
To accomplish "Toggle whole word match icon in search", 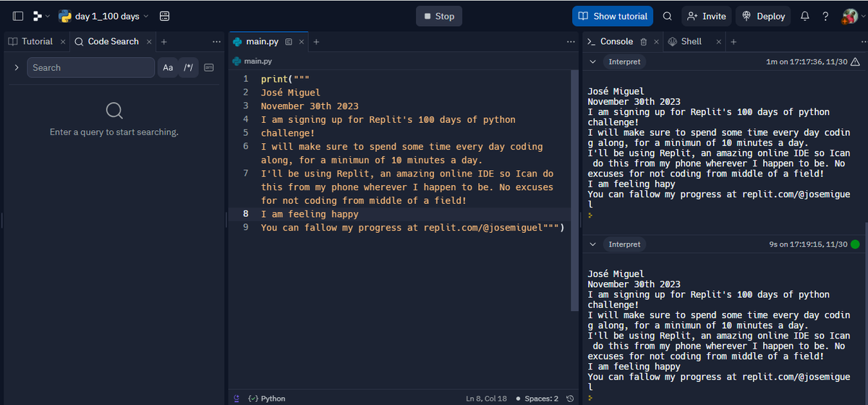I will coord(209,67).
